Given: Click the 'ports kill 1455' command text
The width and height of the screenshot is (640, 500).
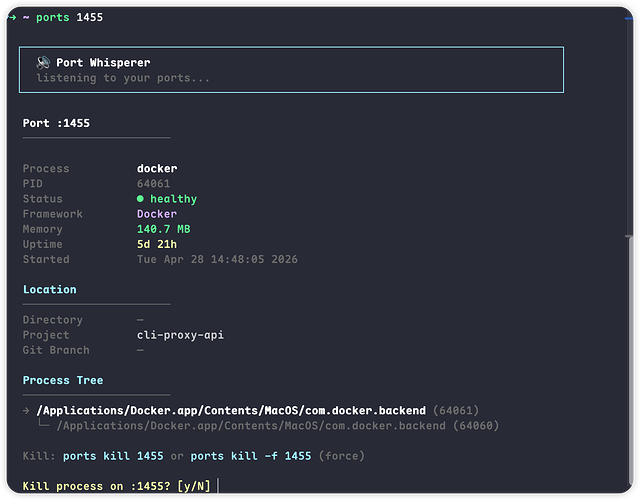Looking at the screenshot, I should click(113, 456).
